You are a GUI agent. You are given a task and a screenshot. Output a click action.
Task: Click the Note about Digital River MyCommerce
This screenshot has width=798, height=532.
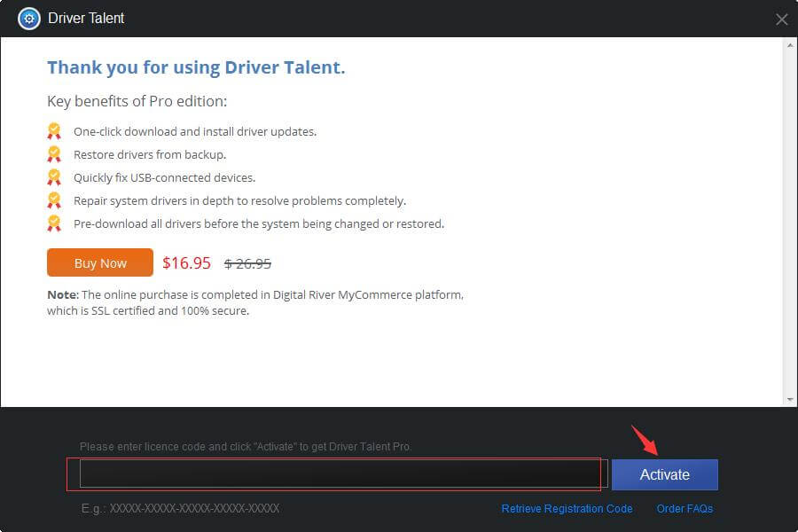pyautogui.click(x=255, y=302)
